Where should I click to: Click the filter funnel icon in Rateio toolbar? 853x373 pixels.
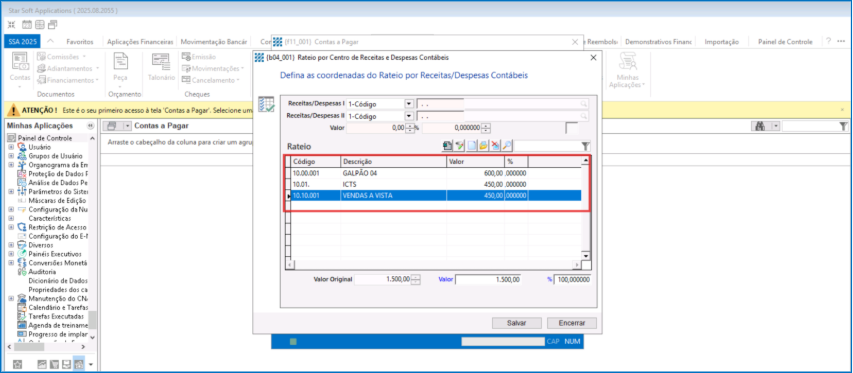[x=585, y=146]
